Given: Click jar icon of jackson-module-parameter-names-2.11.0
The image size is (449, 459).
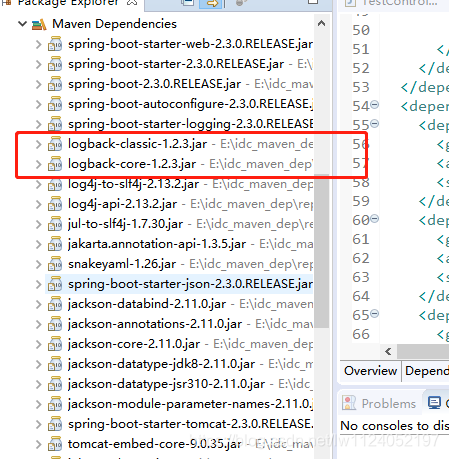Looking at the screenshot, I should tap(55, 404).
